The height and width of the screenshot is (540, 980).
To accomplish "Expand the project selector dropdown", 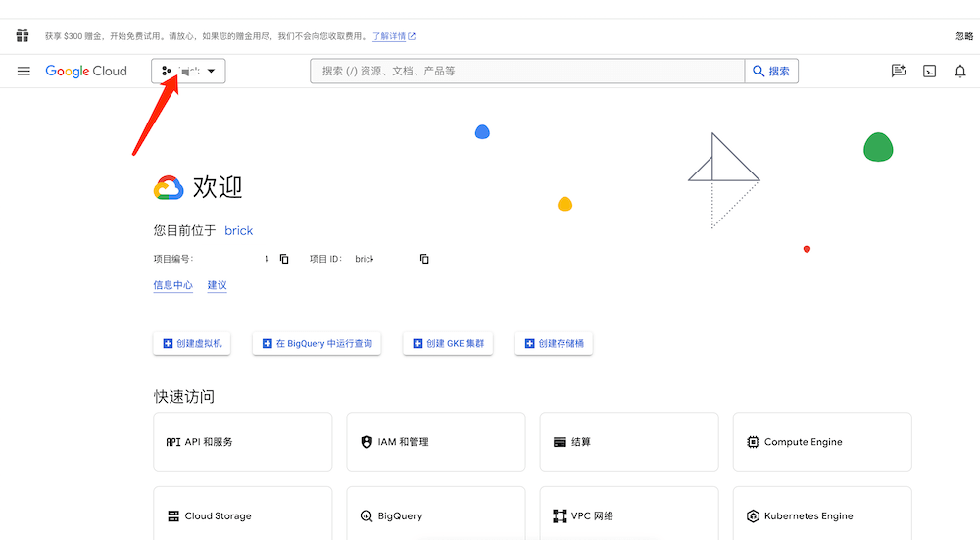I will pos(188,71).
